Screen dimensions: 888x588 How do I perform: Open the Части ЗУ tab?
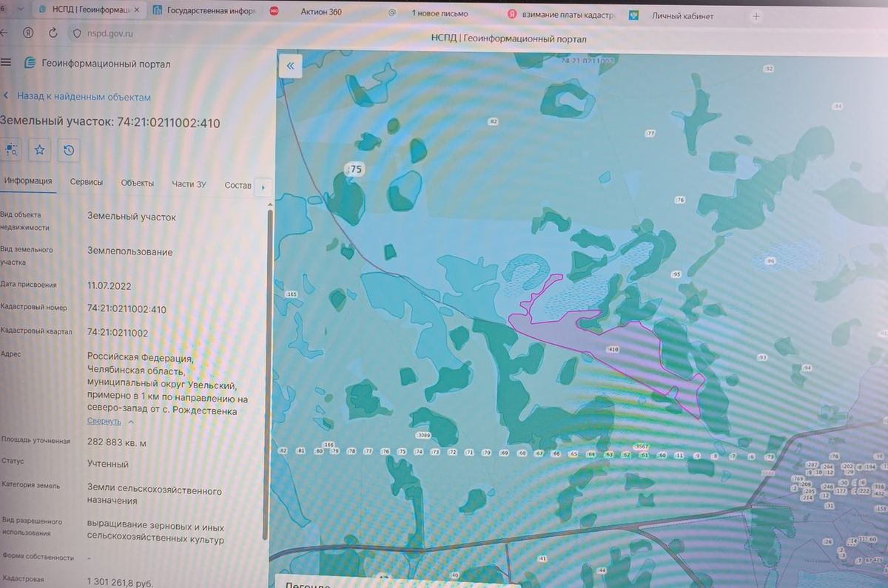pyautogui.click(x=189, y=184)
